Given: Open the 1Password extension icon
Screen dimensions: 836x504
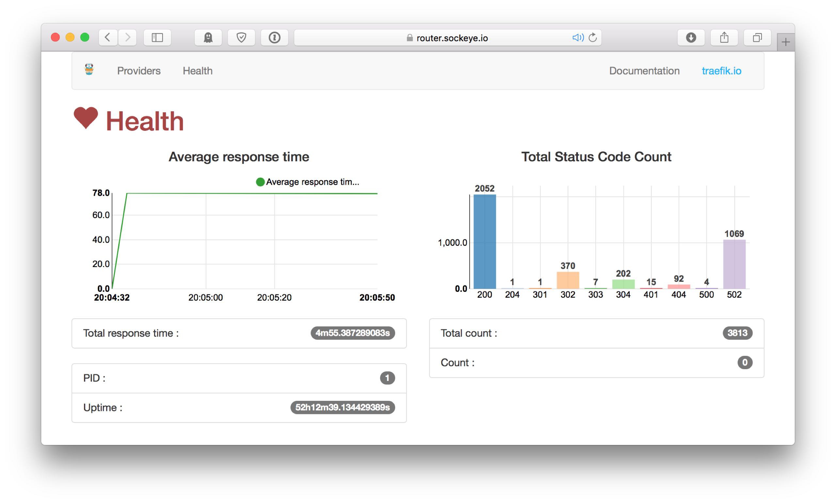Looking at the screenshot, I should (275, 37).
